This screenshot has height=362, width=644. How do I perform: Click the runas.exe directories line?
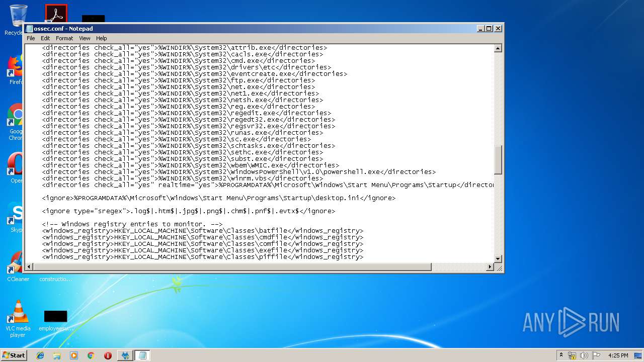point(183,133)
